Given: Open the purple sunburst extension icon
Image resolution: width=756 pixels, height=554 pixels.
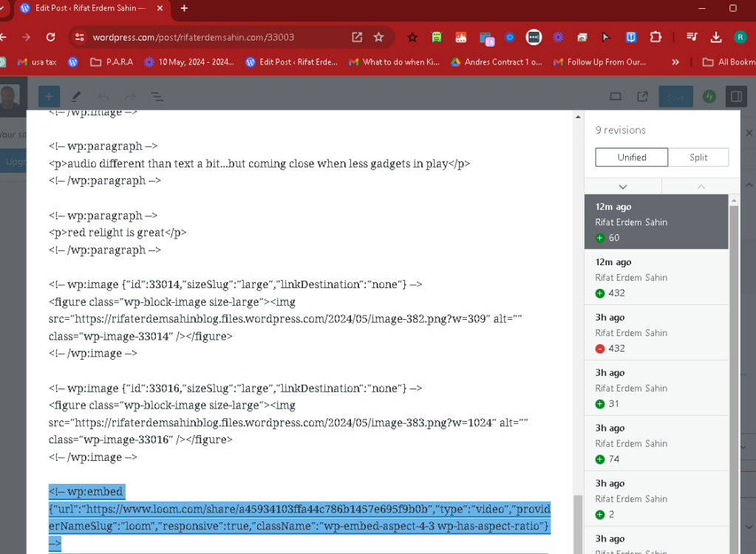Looking at the screenshot, I should [558, 37].
